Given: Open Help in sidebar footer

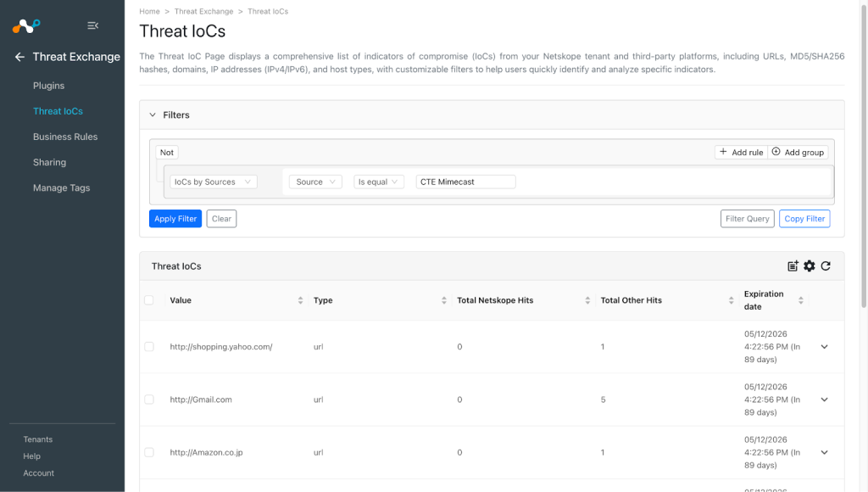Looking at the screenshot, I should click(x=31, y=456).
